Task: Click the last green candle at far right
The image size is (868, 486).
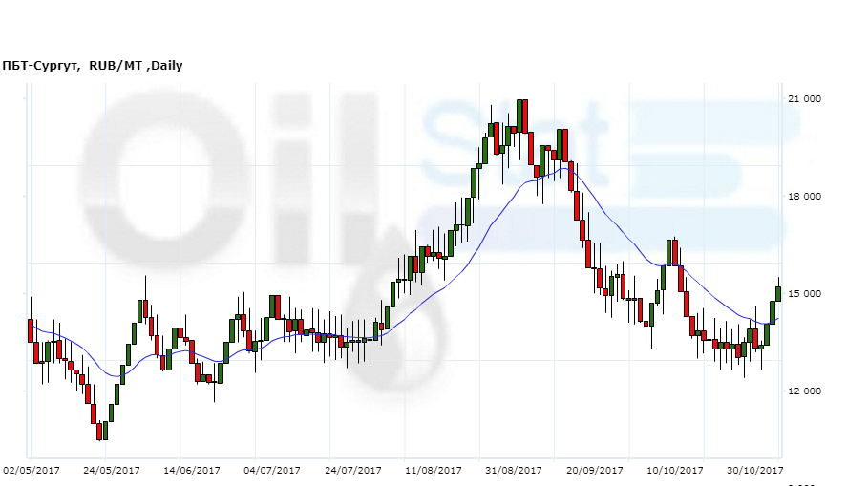Action: coord(778,293)
